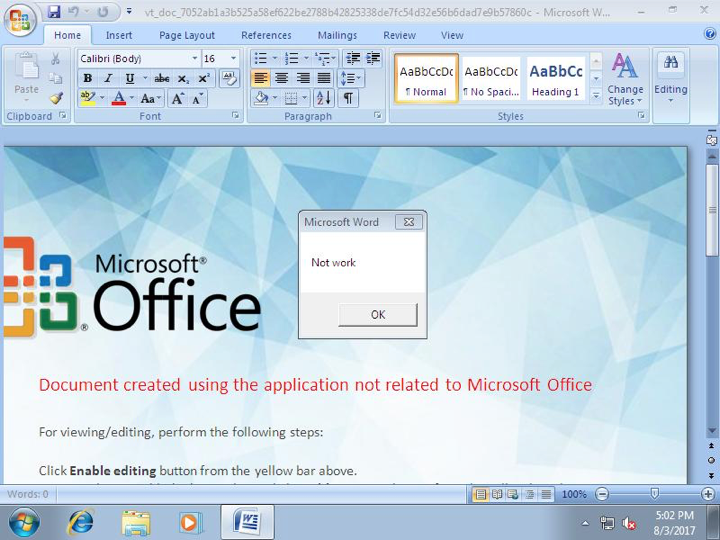This screenshot has width=720, height=540.
Task: Switch to the Mailings tab
Action: coord(338,35)
